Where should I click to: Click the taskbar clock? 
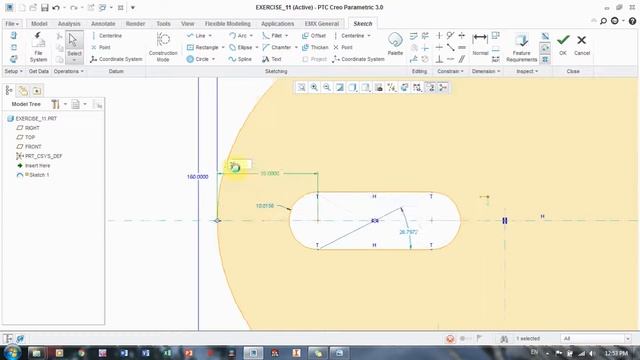pos(616,353)
